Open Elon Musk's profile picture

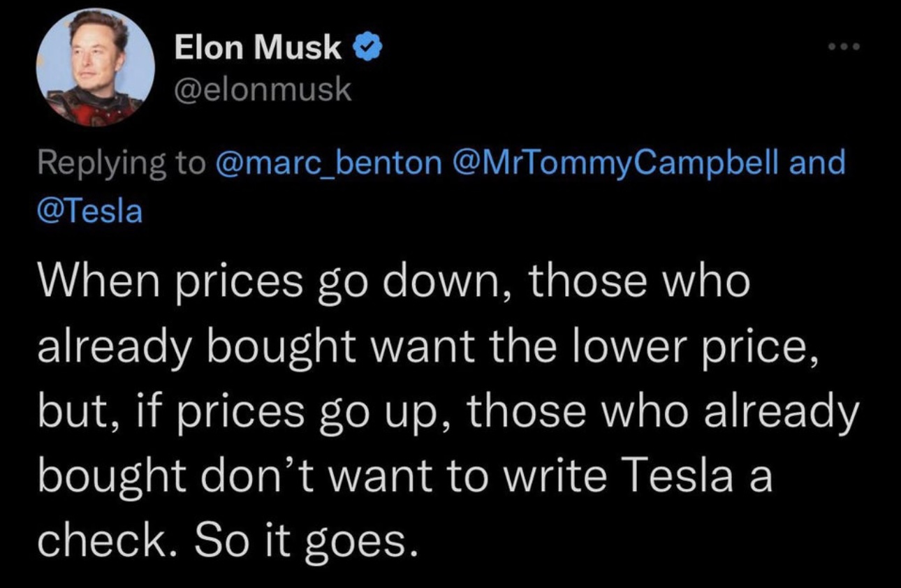[96, 67]
